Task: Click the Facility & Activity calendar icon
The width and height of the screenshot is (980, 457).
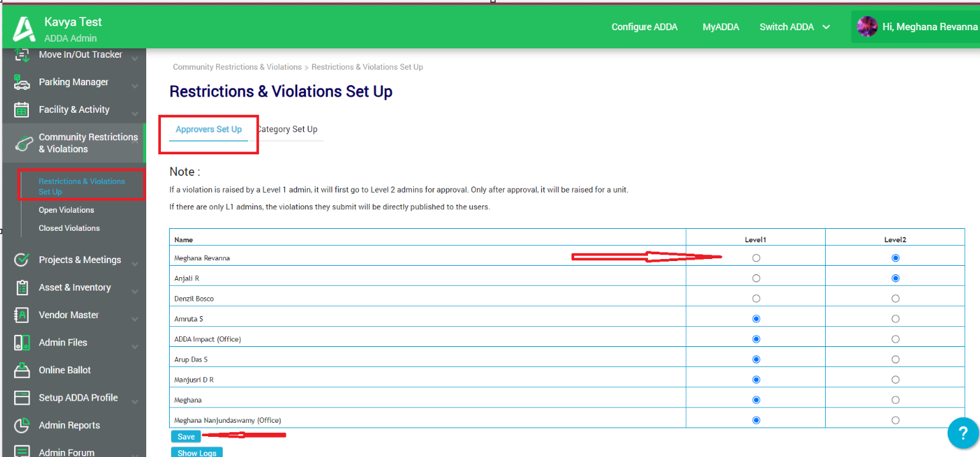Action: 22,110
